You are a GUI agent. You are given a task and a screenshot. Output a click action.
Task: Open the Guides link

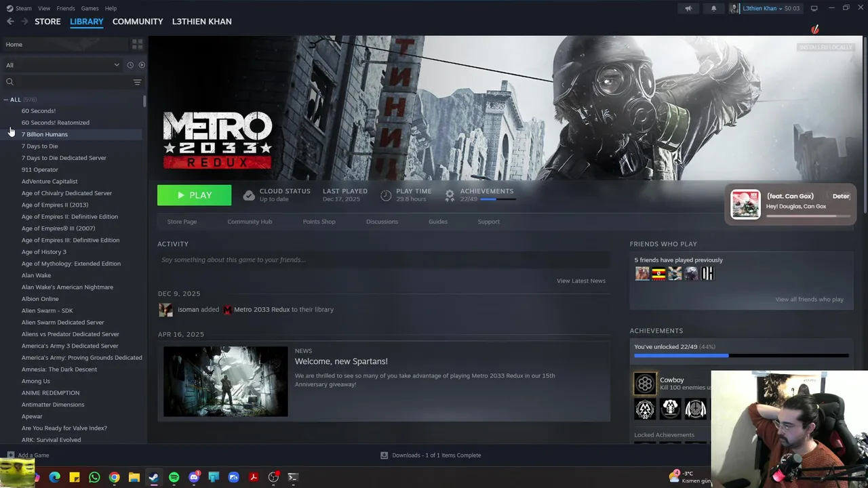438,222
